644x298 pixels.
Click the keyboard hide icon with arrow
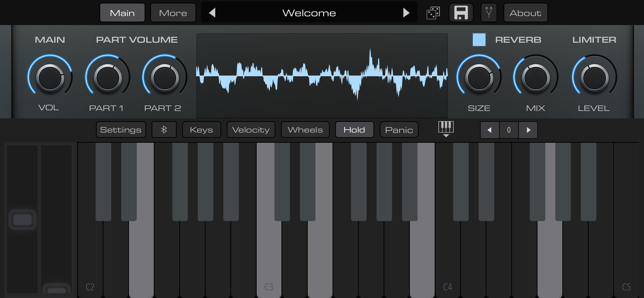446,129
